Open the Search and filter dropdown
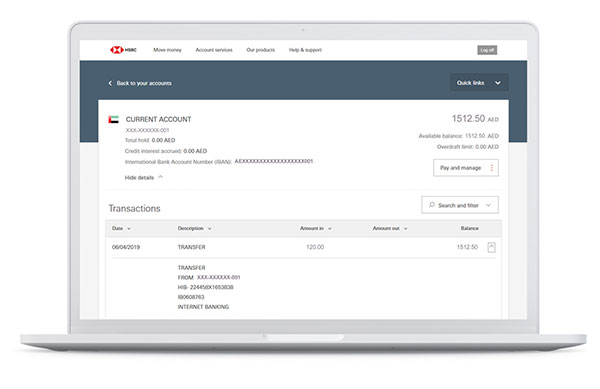Screen dimensions: 600x389 (x=460, y=205)
